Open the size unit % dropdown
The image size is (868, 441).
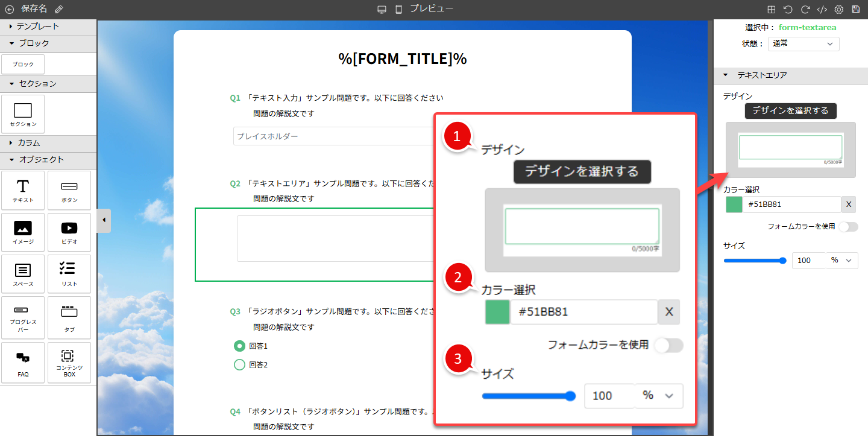pyautogui.click(x=841, y=260)
